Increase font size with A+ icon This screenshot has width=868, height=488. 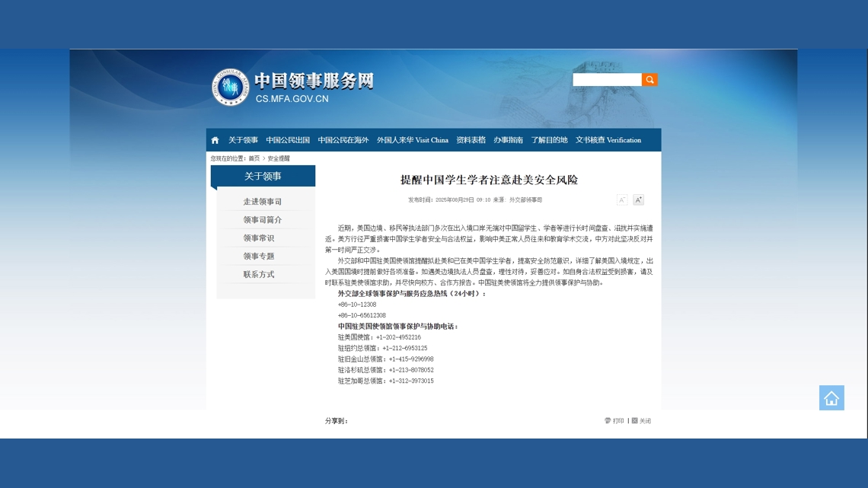pyautogui.click(x=638, y=199)
